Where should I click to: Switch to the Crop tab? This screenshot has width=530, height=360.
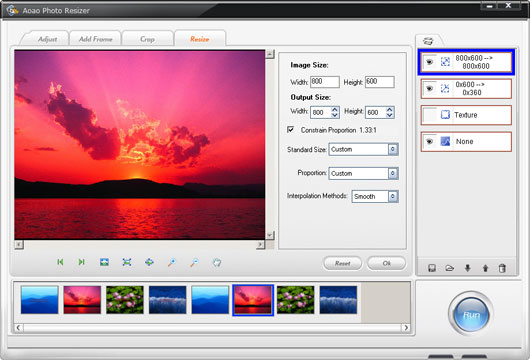(x=147, y=39)
